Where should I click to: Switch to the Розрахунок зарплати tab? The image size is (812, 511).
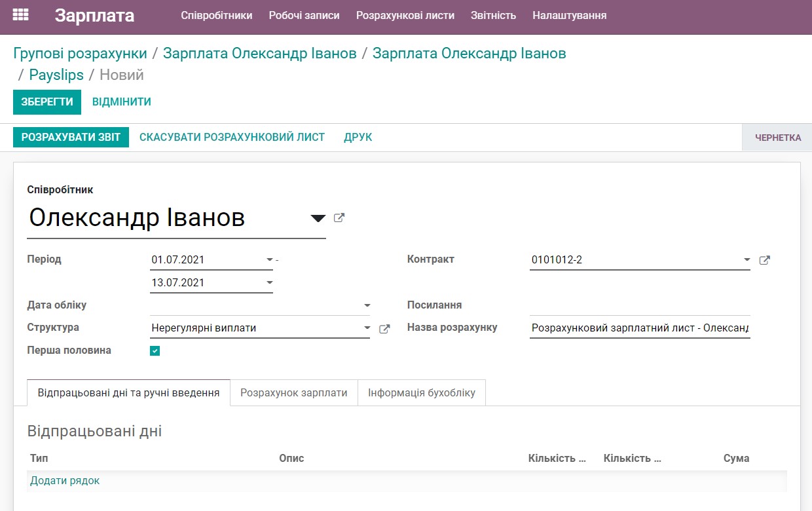tap(292, 392)
